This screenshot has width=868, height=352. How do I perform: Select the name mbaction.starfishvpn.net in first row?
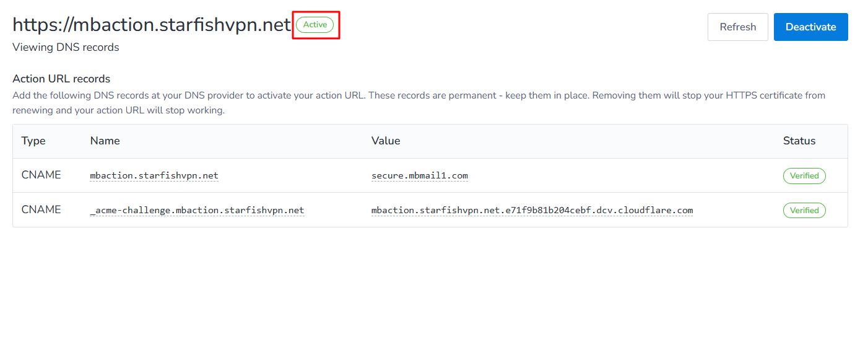pos(154,175)
